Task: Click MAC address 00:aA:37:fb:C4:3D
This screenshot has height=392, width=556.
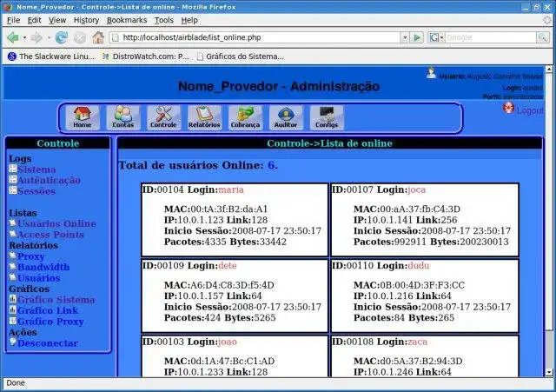Action: [x=420, y=209]
